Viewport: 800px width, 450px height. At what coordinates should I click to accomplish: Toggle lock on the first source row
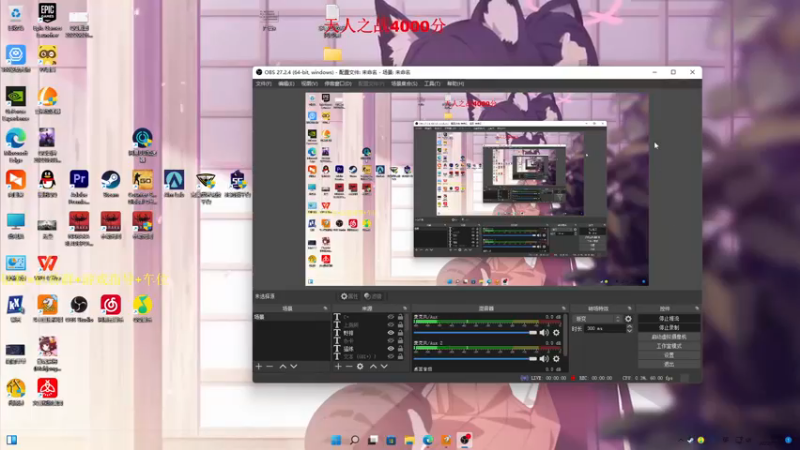click(x=401, y=317)
